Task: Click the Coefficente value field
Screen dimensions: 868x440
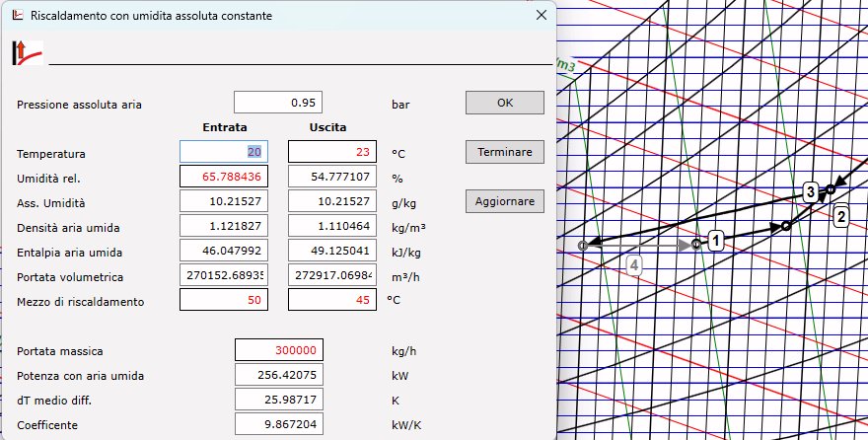Action: [x=278, y=424]
